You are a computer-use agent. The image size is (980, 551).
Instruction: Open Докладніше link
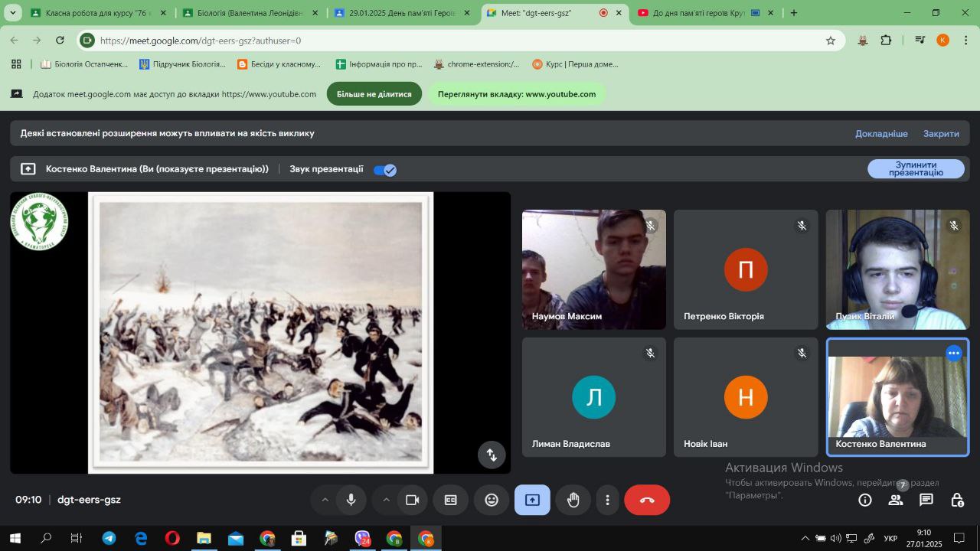(x=881, y=133)
